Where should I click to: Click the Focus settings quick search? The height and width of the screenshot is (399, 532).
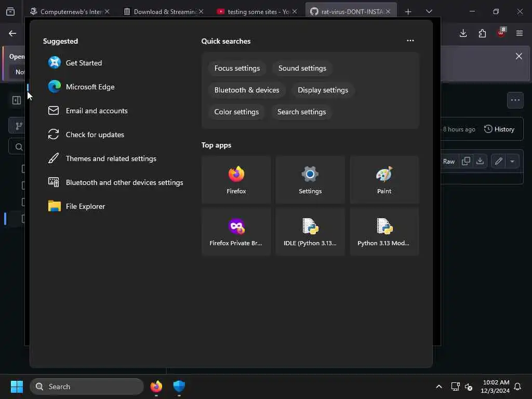(x=237, y=68)
